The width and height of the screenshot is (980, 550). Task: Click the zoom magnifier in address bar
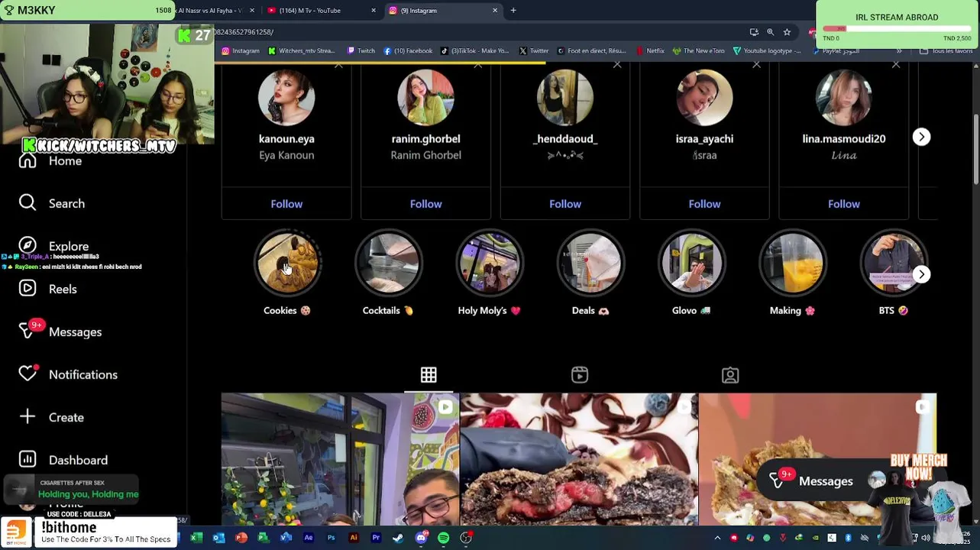[770, 32]
